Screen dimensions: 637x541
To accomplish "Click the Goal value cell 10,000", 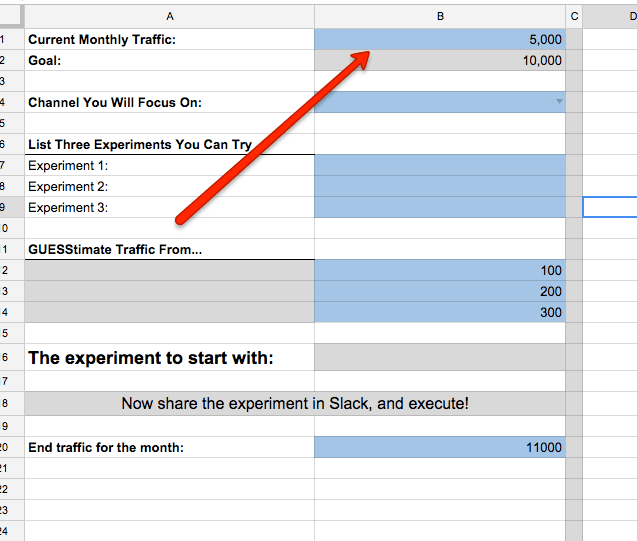I will [439, 60].
